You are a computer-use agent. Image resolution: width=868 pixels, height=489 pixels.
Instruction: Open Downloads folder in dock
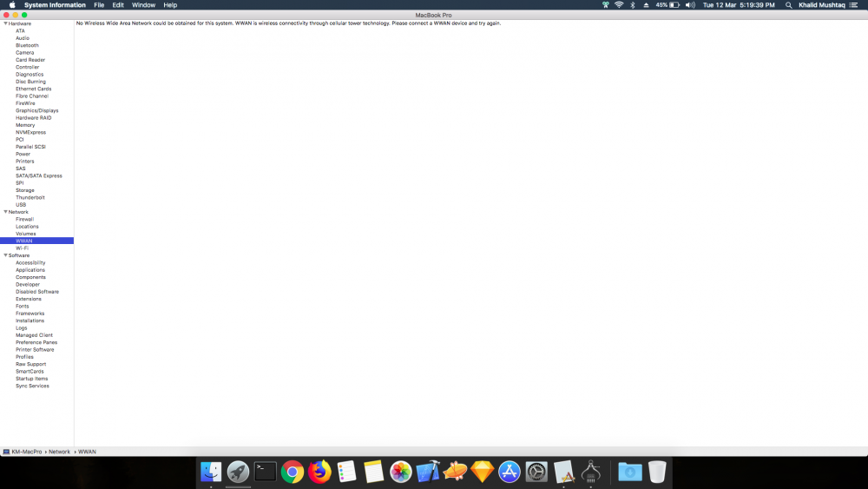pos(630,472)
